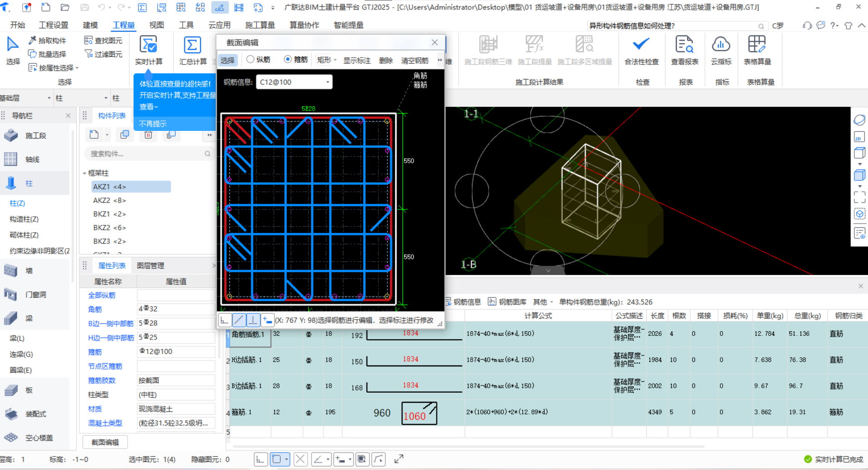This screenshot has width=868, height=470.
Task: Close the 截面编辑 dialog
Action: pos(435,42)
